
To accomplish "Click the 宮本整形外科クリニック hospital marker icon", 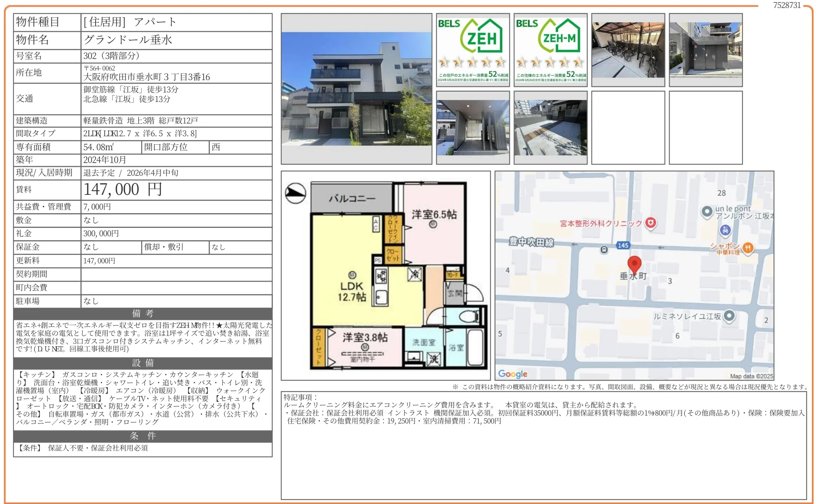I will tap(650, 223).
